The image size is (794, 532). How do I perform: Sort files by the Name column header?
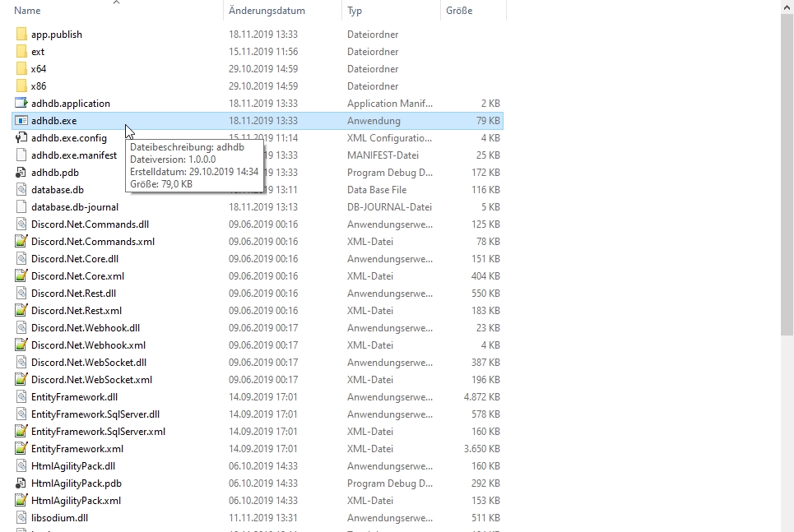(x=27, y=11)
